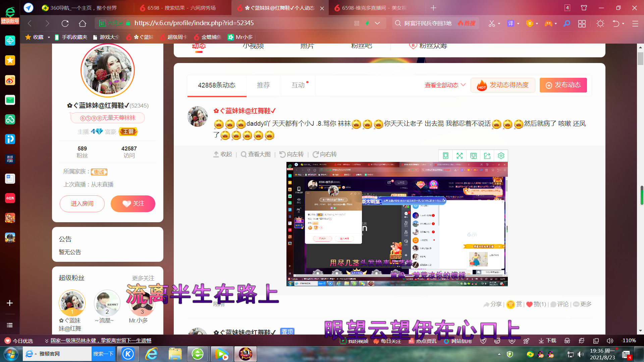
Task: Mute via the status bar speaker icon
Action: pyautogui.click(x=610, y=341)
